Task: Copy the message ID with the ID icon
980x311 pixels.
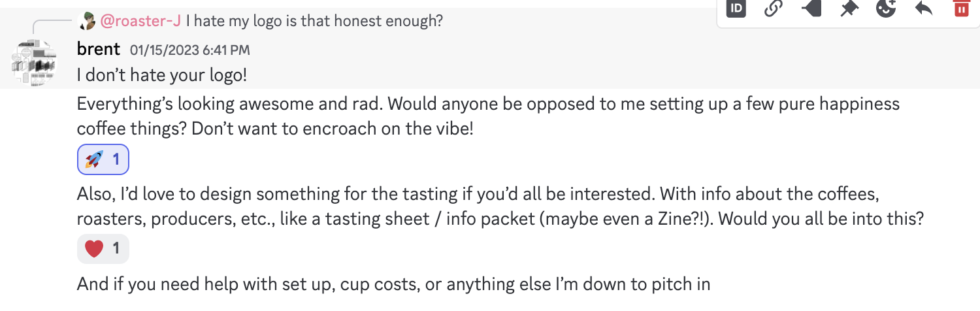Action: pos(736,8)
